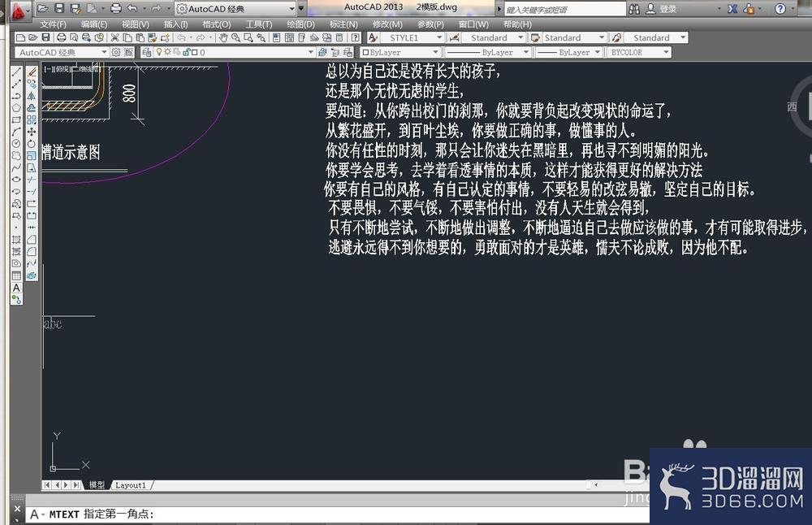This screenshot has height=525, width=812.
Task: Open the 标注(N) menu
Action: (343, 24)
